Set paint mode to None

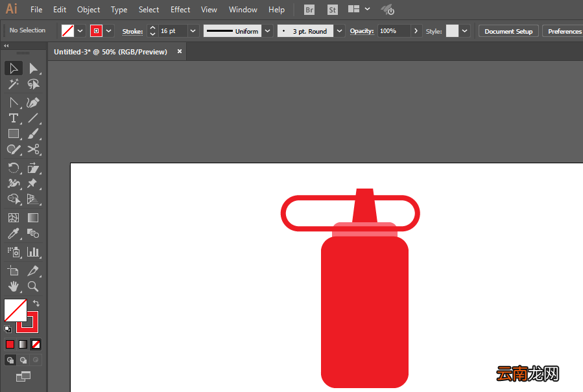(36, 345)
